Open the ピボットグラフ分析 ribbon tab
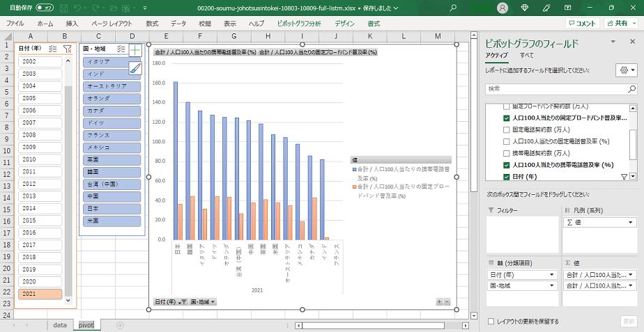 (299, 23)
